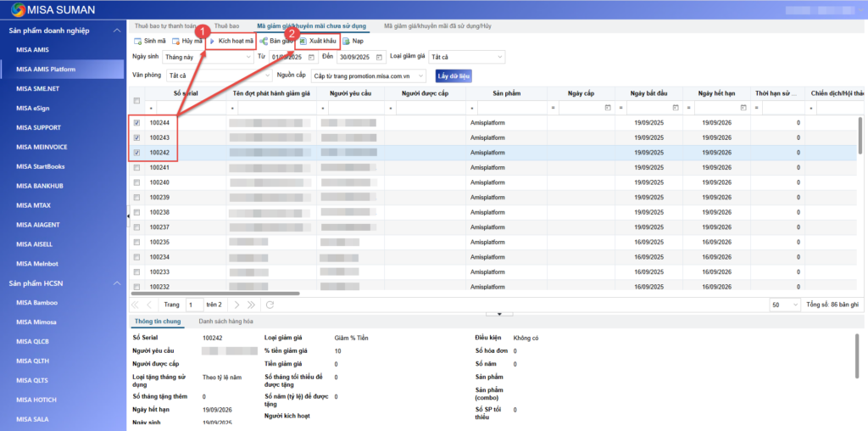
Task: Refresh the grid using pagination refresh icon
Action: pos(270,305)
